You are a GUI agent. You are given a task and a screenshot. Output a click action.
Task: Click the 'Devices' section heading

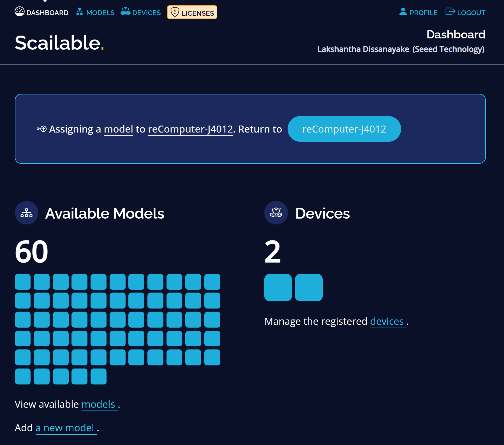click(x=322, y=213)
